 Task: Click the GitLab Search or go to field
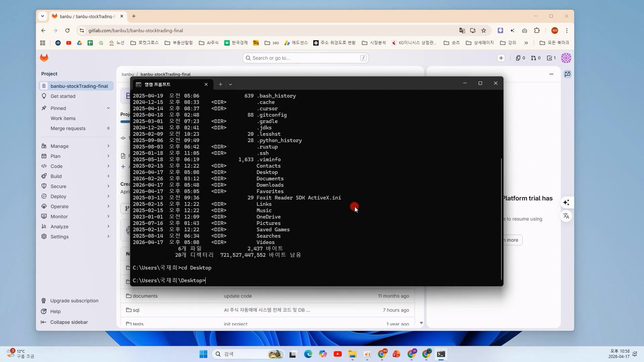point(306,58)
